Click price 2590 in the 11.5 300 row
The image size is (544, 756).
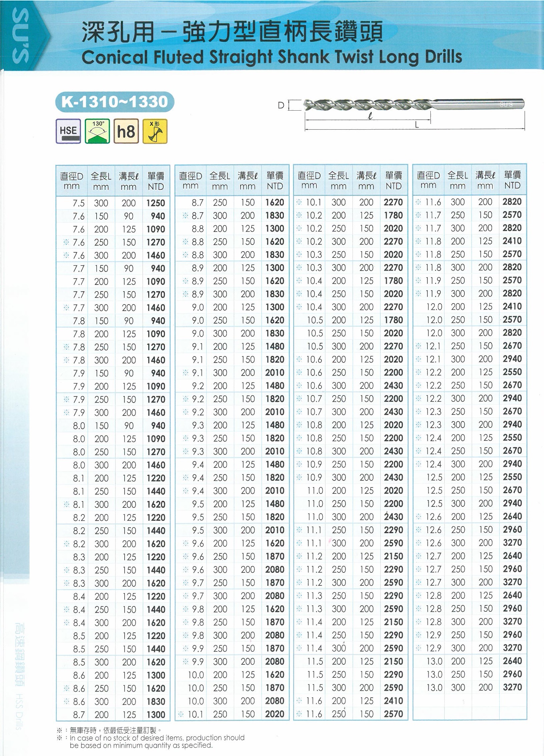393,687
